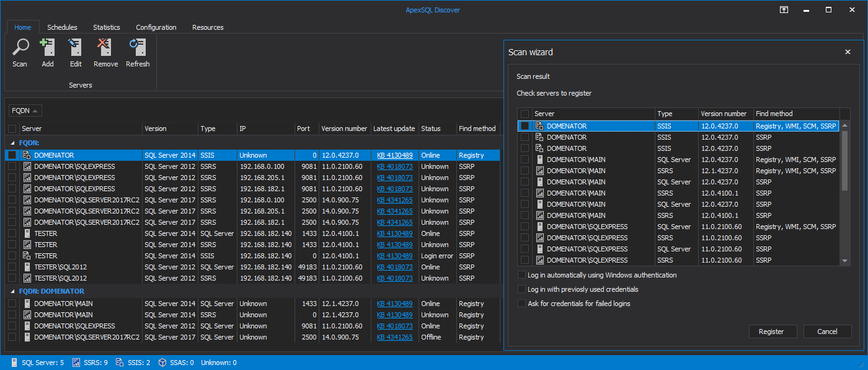Check the highlighted DOMENATOR row in Scan wizard
Viewport: 868px width, 370px height.
click(525, 126)
